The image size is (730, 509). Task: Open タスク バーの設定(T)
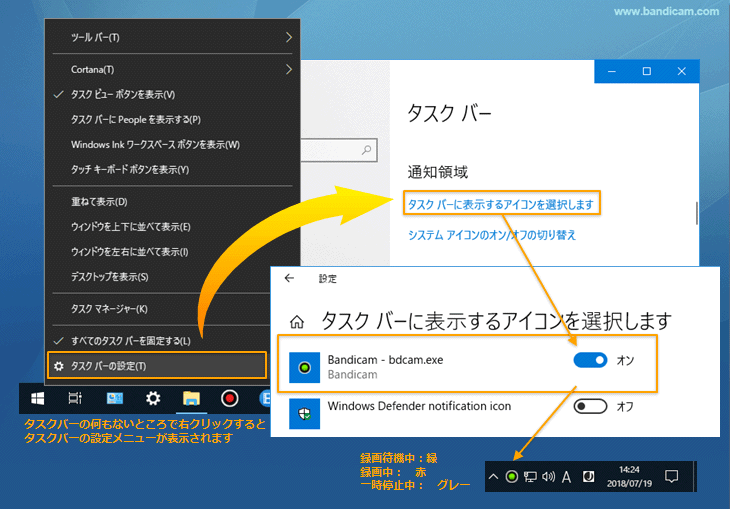point(157,366)
